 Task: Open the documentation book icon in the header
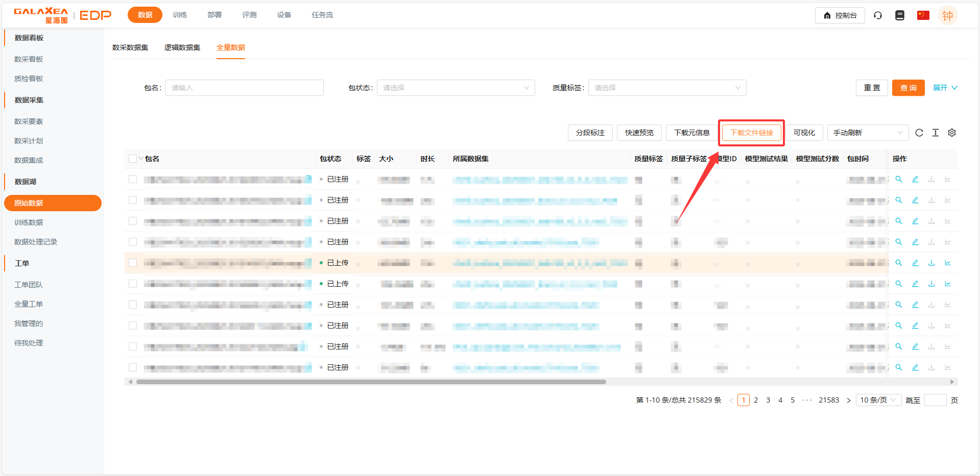(899, 15)
